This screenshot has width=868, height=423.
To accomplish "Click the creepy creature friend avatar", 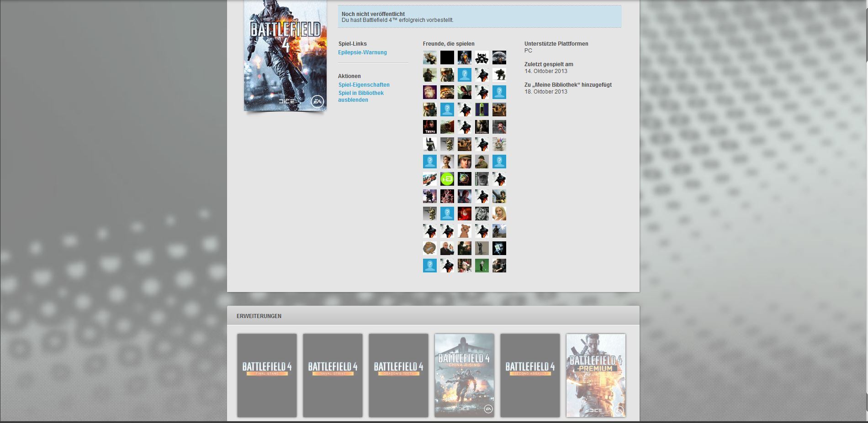I will (x=499, y=127).
